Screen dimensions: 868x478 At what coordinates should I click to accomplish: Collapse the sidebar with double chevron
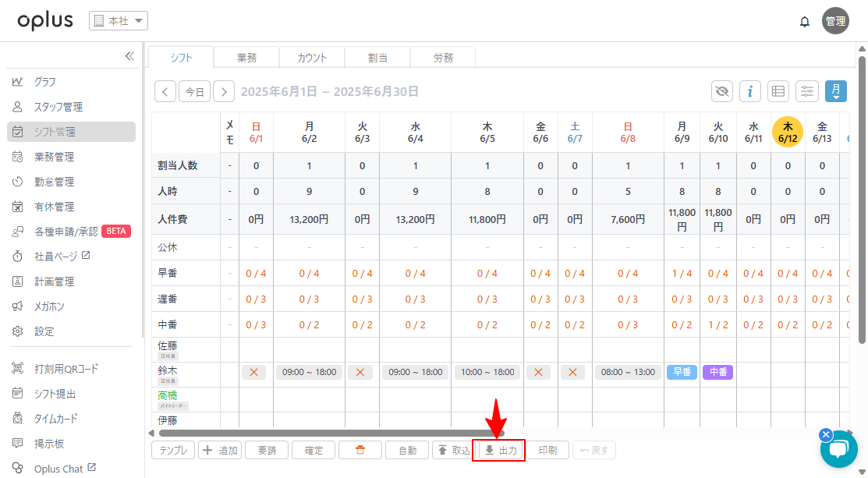[129, 56]
